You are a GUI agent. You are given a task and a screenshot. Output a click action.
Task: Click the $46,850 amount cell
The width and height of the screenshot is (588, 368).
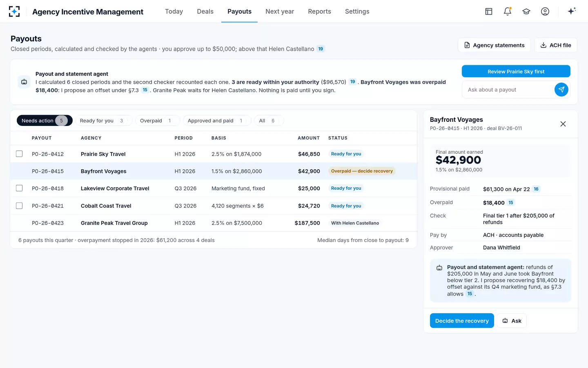(x=309, y=154)
